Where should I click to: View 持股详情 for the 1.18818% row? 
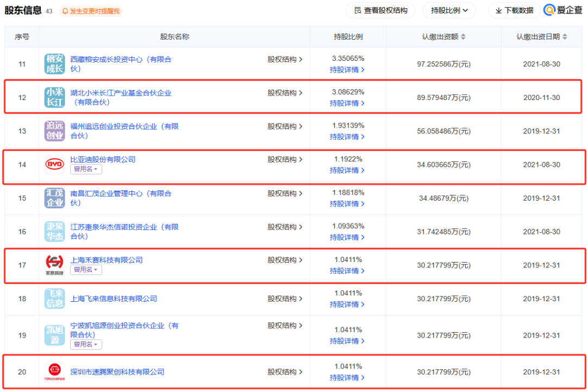point(347,204)
